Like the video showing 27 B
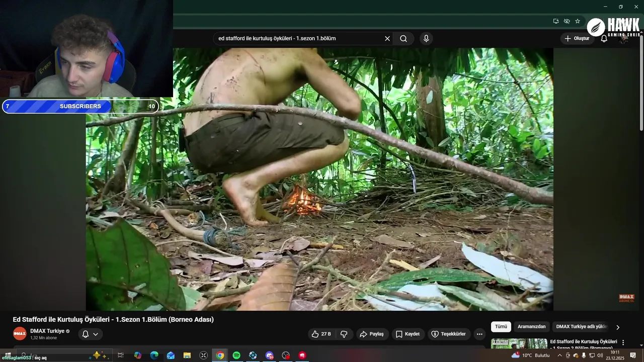Image resolution: width=644 pixels, height=362 pixels. (321, 334)
